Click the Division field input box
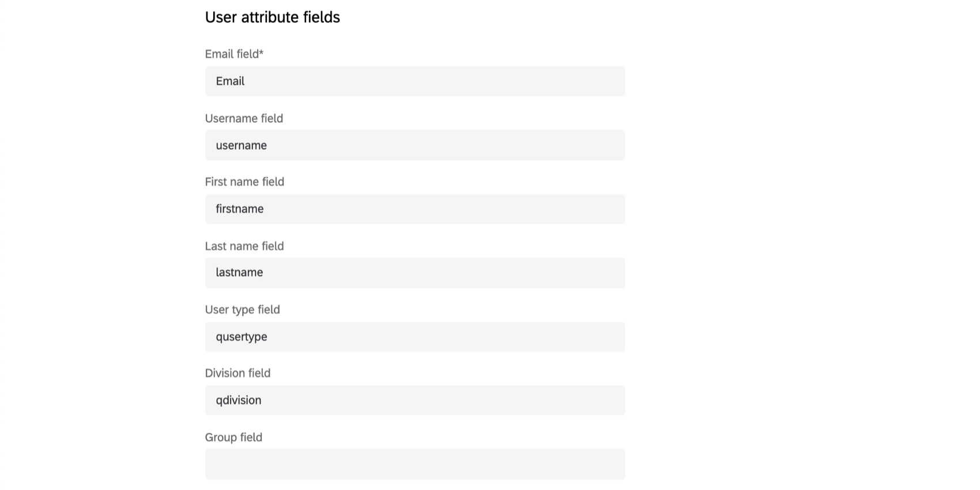The image size is (980, 490). point(415,400)
